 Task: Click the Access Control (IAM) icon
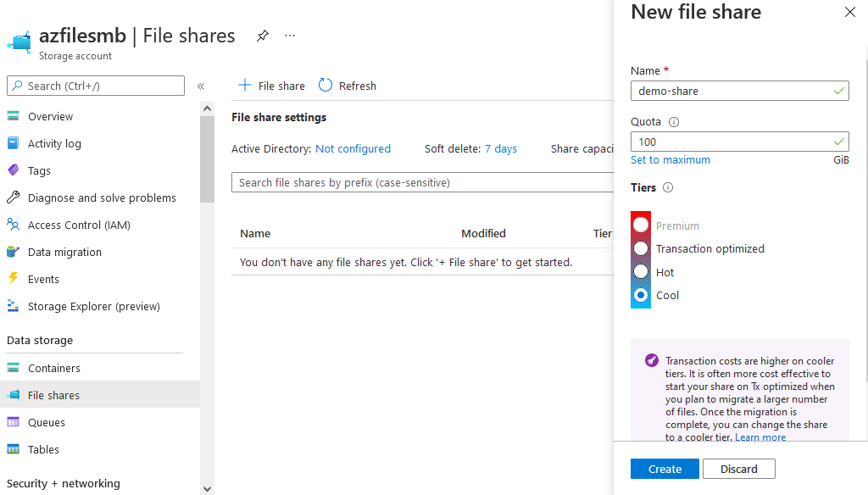tap(14, 225)
